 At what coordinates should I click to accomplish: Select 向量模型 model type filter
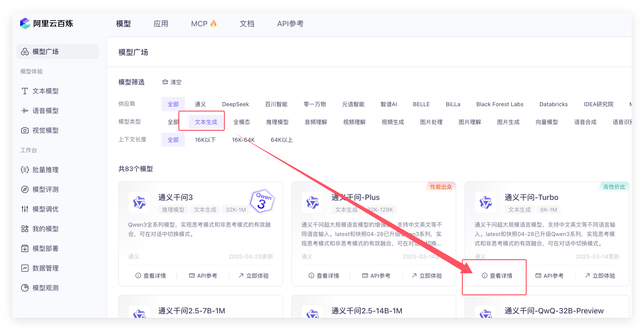coord(547,122)
